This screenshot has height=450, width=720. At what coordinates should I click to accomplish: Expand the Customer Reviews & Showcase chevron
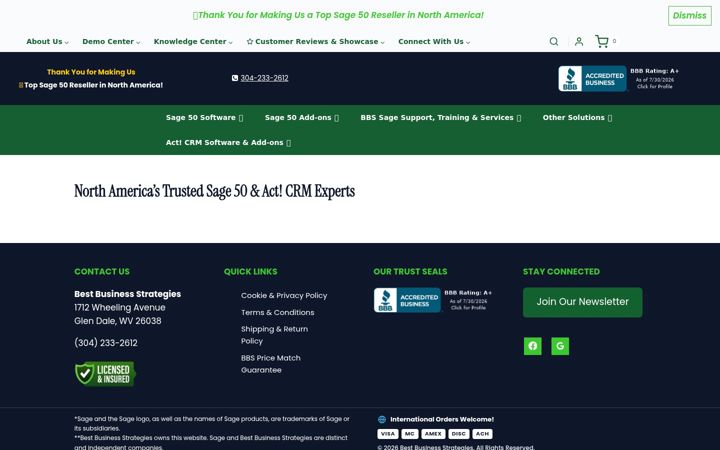(382, 42)
